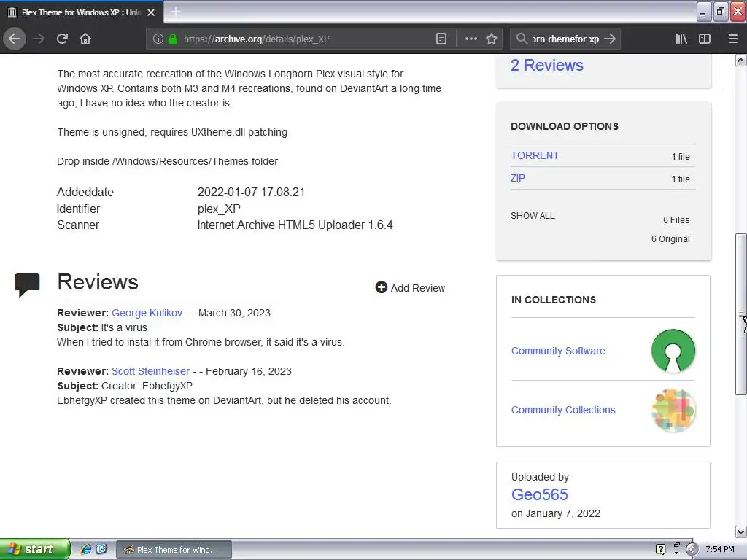
Task: Expand hidden tray icons with the arrow
Action: point(692,550)
